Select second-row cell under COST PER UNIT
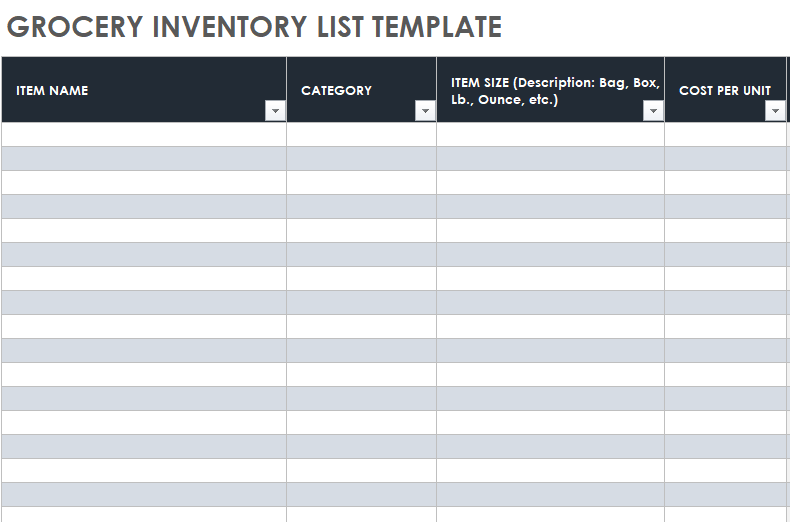The width and height of the screenshot is (790, 522). (x=725, y=159)
